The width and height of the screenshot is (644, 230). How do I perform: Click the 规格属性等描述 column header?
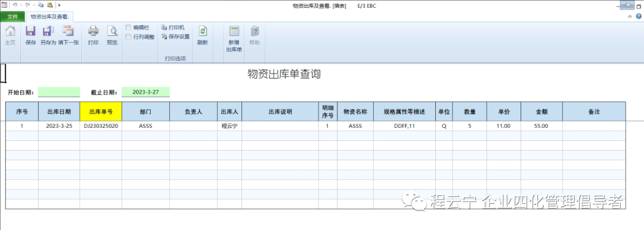(x=404, y=112)
